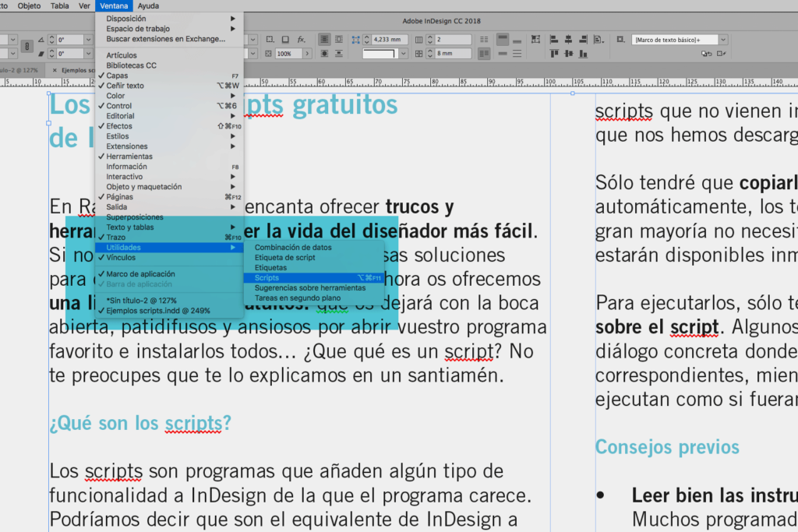Image resolution: width=798 pixels, height=532 pixels.
Task: Click the align right edges icon
Action: (583, 39)
